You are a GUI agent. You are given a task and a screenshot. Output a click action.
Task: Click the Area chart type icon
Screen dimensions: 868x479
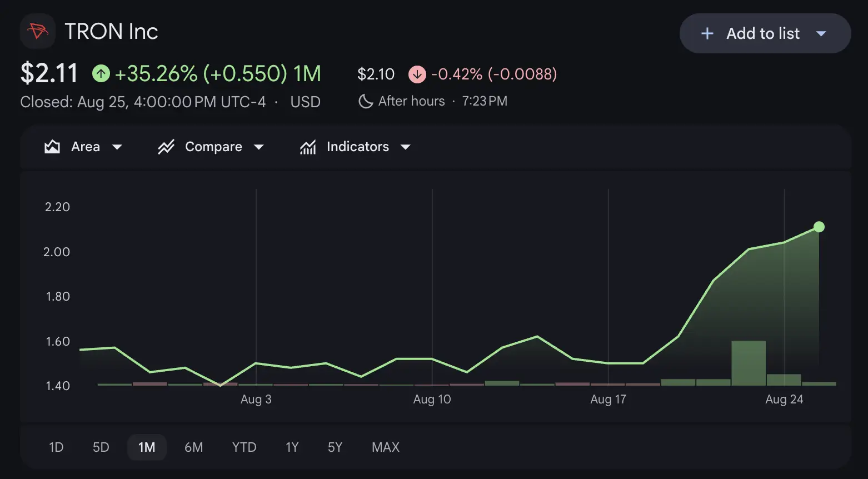pyautogui.click(x=52, y=147)
